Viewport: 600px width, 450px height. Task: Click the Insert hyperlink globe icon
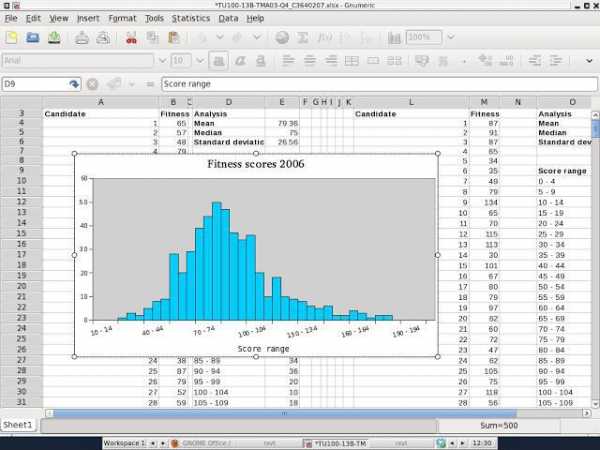click(x=282, y=38)
